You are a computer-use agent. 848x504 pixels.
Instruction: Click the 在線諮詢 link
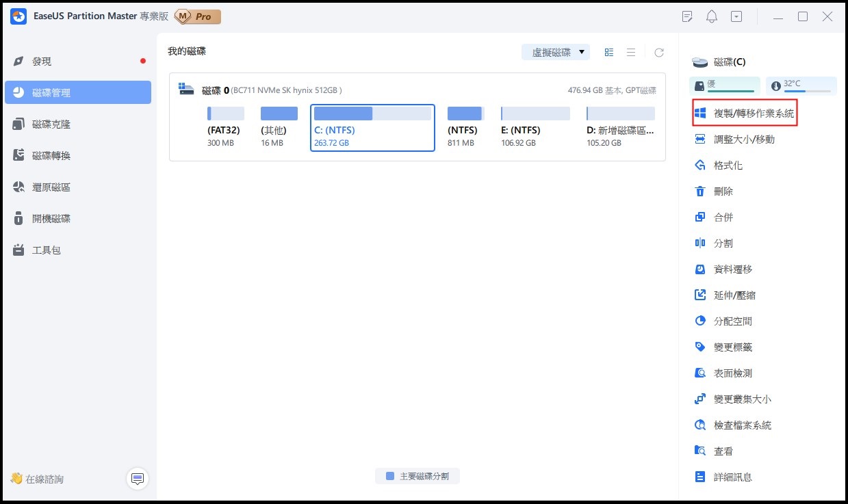click(37, 479)
